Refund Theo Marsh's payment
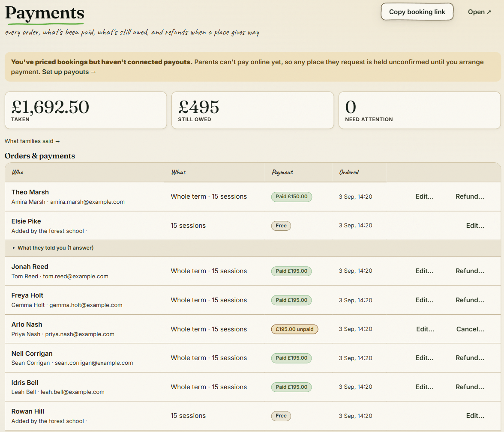This screenshot has width=504, height=432. (x=470, y=197)
